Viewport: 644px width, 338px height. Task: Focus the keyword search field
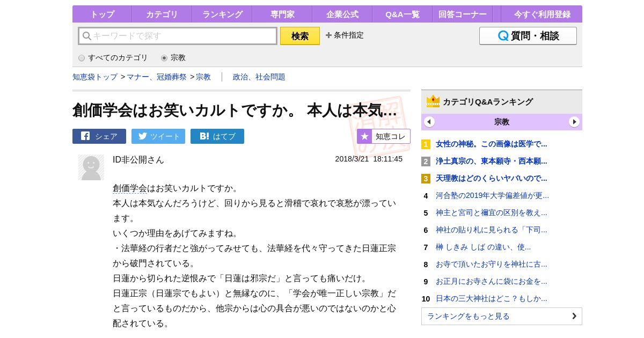coord(178,36)
